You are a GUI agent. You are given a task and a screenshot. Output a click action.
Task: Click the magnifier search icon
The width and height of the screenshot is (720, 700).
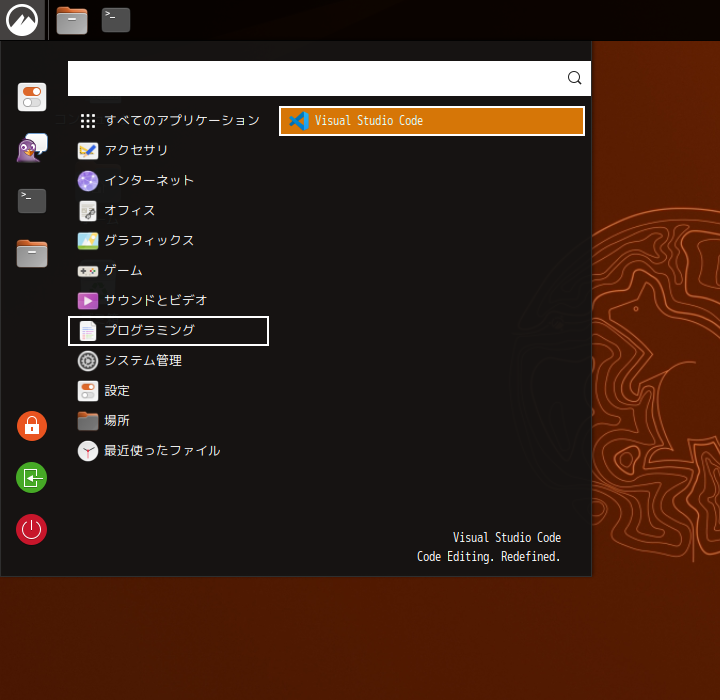574,78
